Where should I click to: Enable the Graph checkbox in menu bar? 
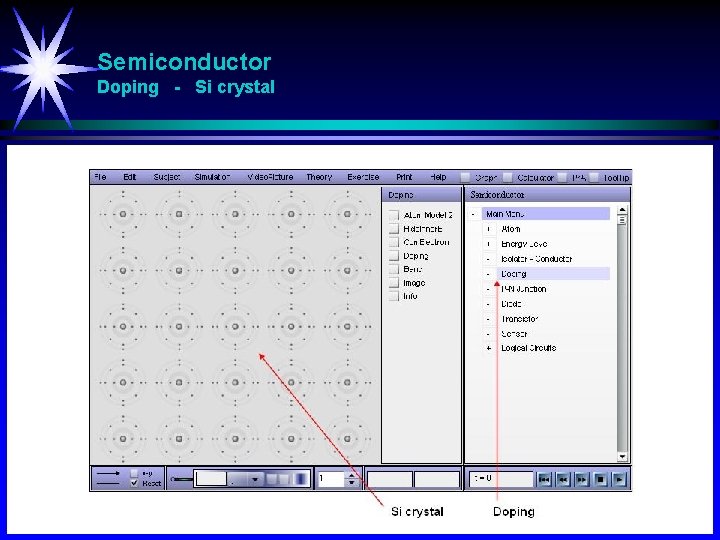tap(466, 177)
